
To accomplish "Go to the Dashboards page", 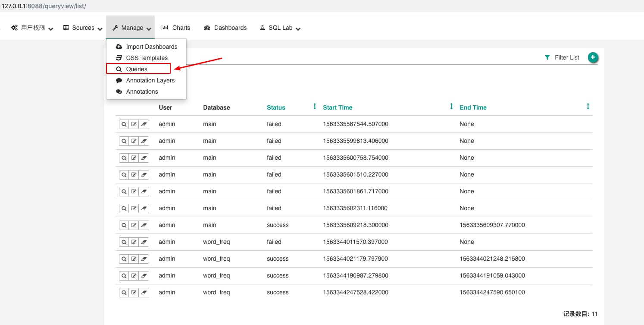I will (x=225, y=28).
